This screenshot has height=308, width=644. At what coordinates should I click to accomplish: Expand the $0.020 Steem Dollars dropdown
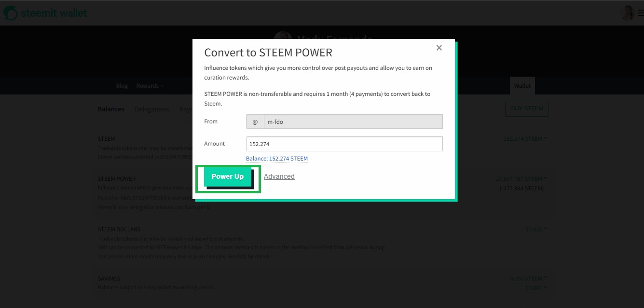point(536,229)
